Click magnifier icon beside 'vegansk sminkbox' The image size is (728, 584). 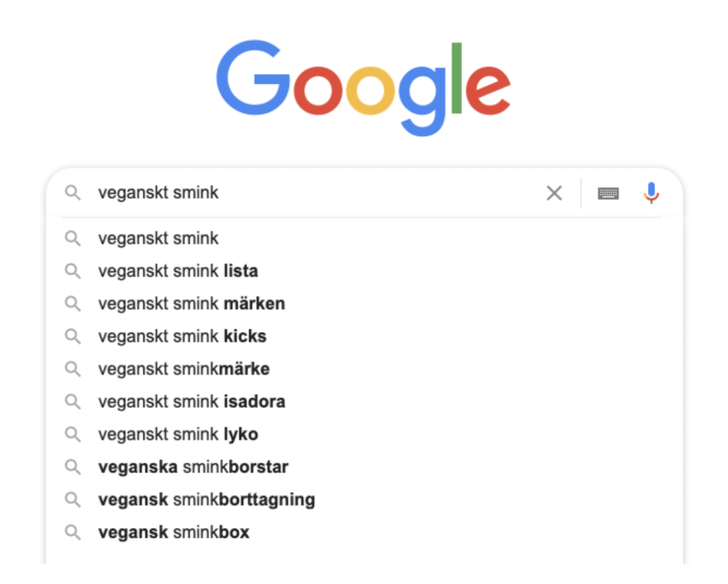click(x=73, y=532)
